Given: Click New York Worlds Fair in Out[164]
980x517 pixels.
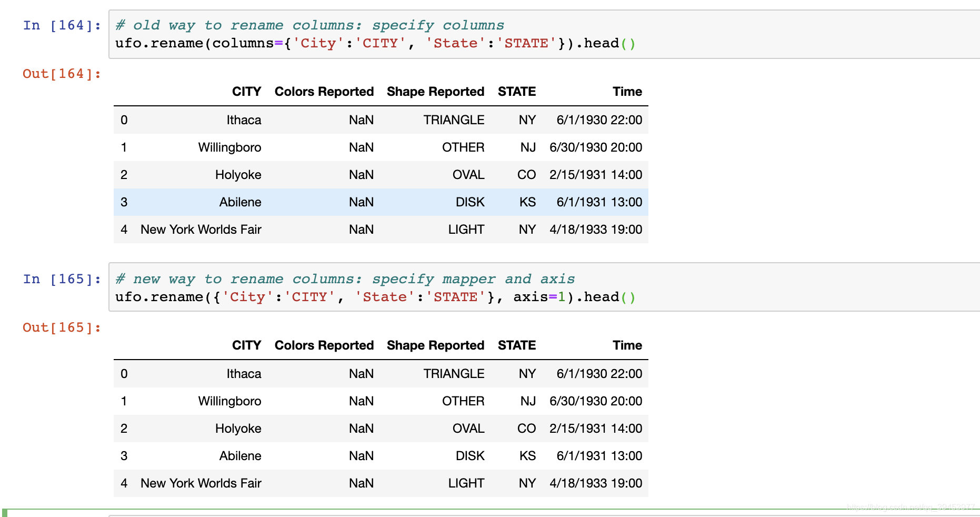Looking at the screenshot, I should [x=201, y=230].
